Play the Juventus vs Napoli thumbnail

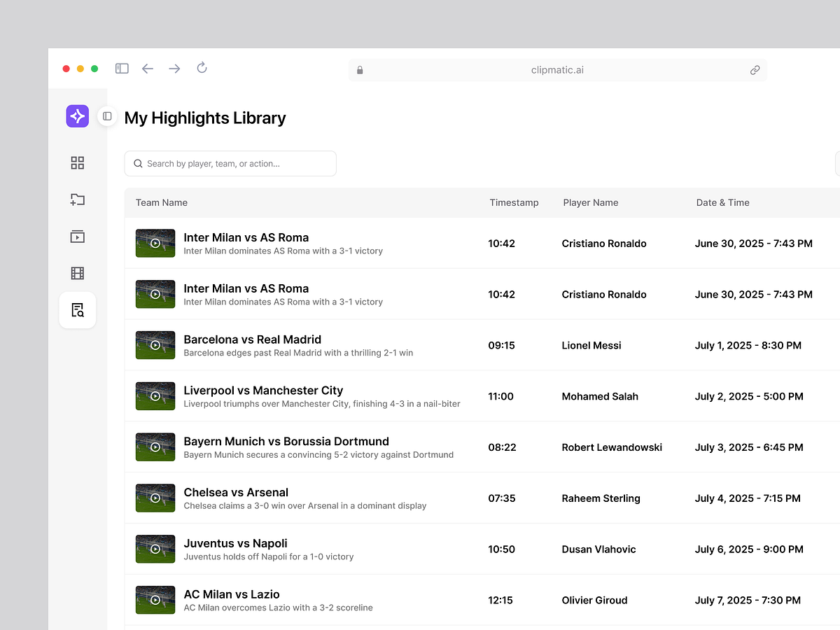(x=155, y=549)
